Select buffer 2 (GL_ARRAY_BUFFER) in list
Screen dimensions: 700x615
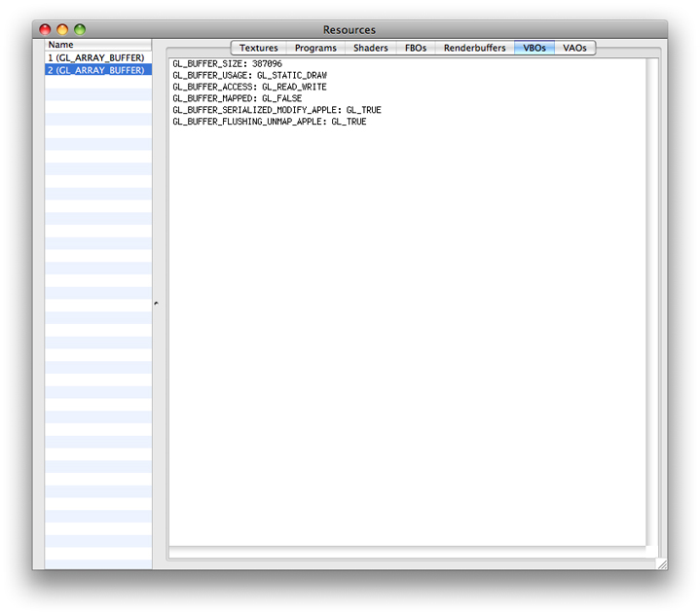coord(96,70)
